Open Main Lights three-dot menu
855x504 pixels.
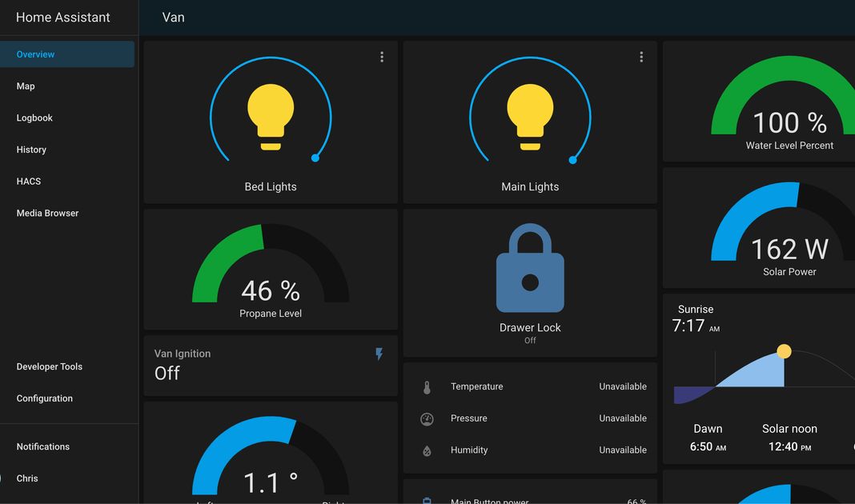[641, 57]
